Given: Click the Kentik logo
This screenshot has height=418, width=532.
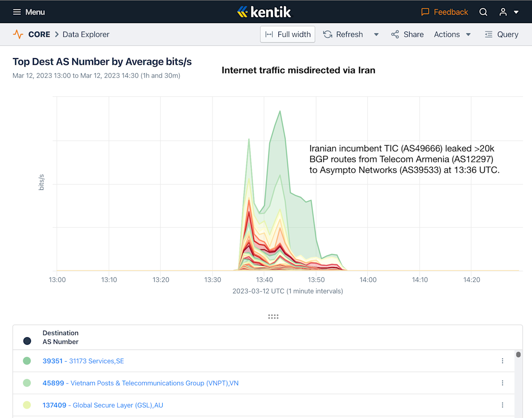Looking at the screenshot, I should click(x=264, y=12).
